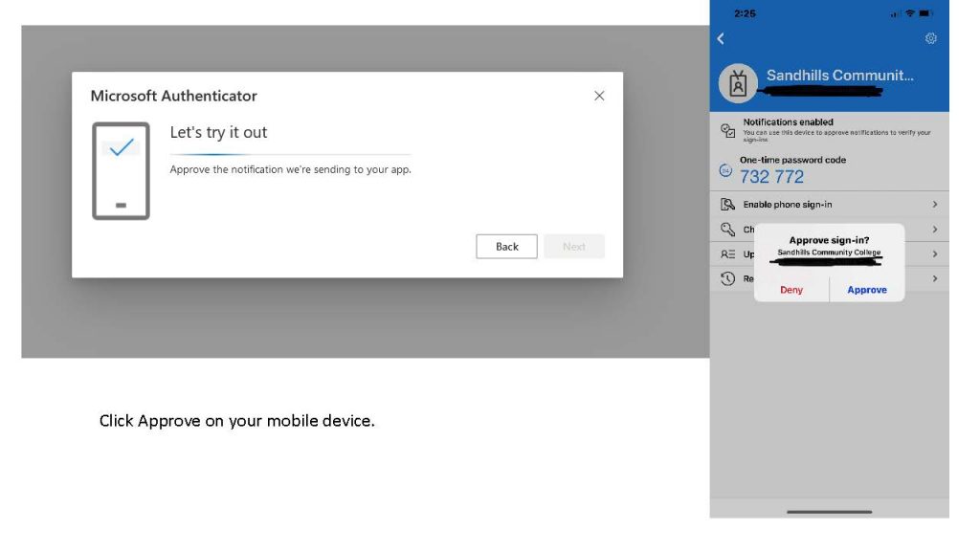Tap Sandhills Community College in prompt
980x551 pixels.
coord(830,253)
